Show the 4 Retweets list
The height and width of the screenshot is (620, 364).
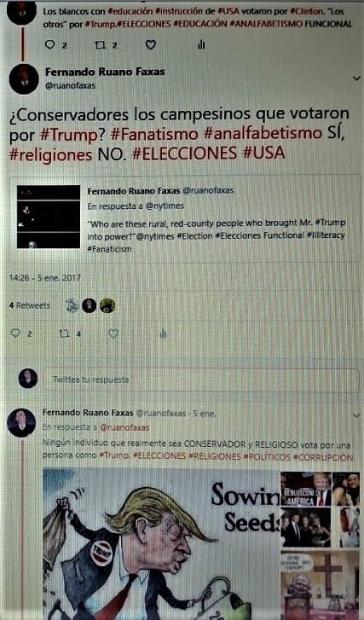click(30, 305)
